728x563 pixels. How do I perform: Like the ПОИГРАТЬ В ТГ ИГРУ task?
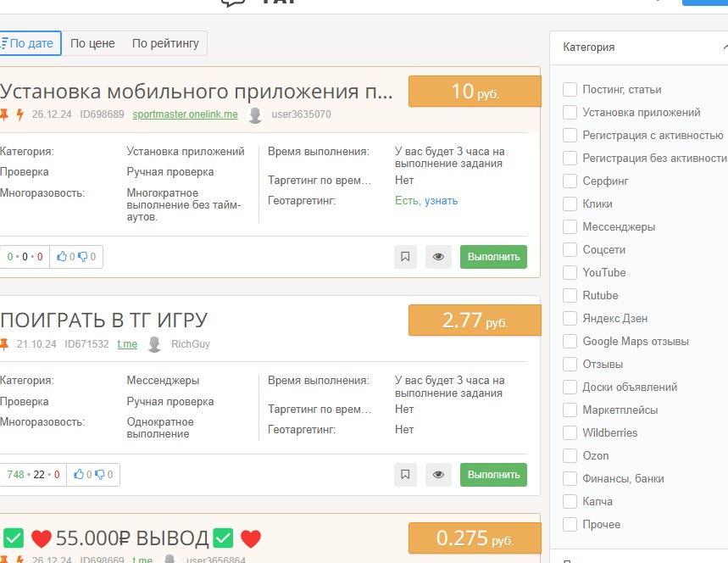pos(79,475)
